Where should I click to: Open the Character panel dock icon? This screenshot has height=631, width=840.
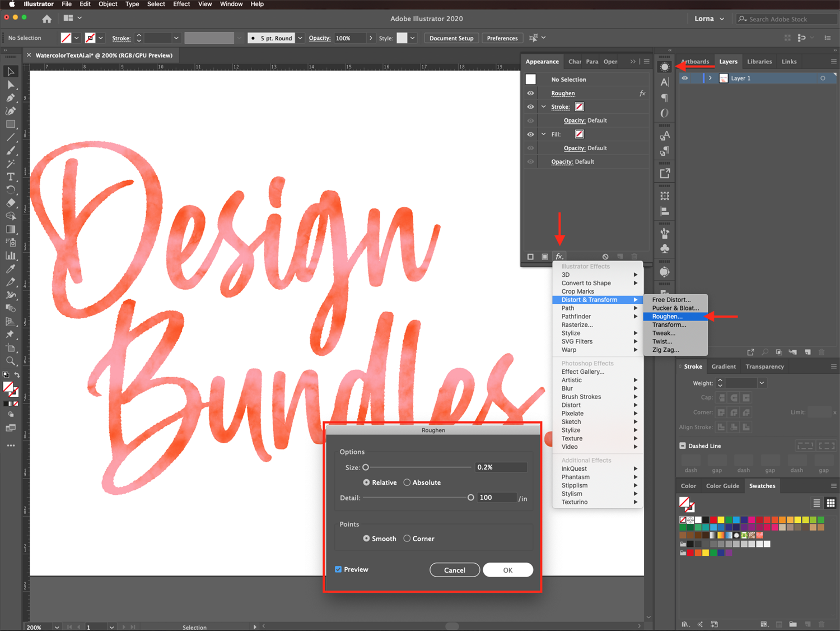[665, 82]
